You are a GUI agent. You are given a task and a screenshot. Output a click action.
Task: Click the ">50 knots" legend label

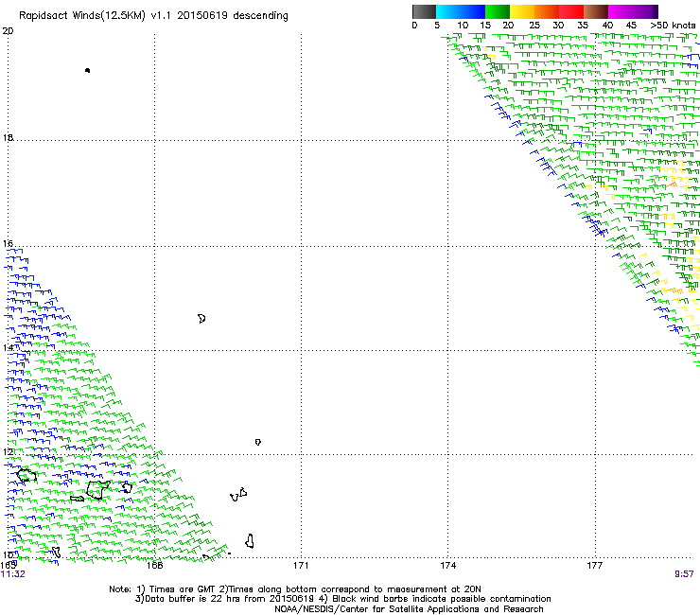click(x=673, y=26)
